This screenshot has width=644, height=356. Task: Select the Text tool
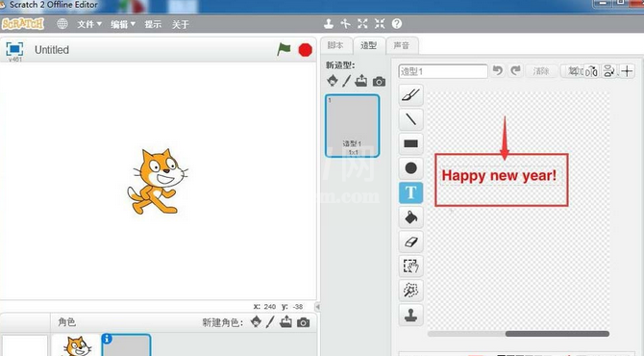pos(410,192)
